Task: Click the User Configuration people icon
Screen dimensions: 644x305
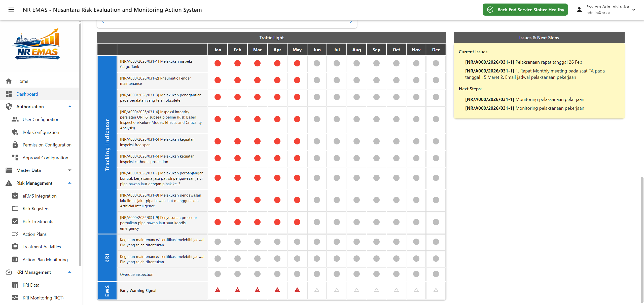Action: 15,119
